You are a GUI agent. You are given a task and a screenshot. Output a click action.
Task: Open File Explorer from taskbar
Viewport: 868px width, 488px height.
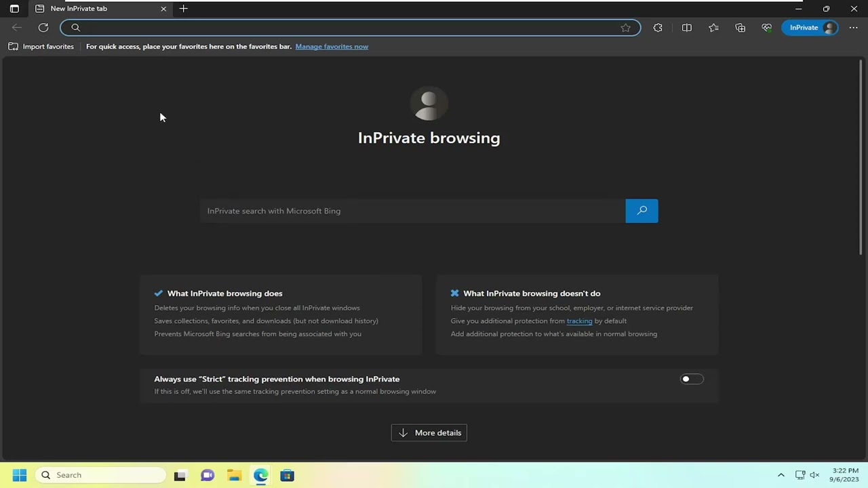tap(234, 475)
